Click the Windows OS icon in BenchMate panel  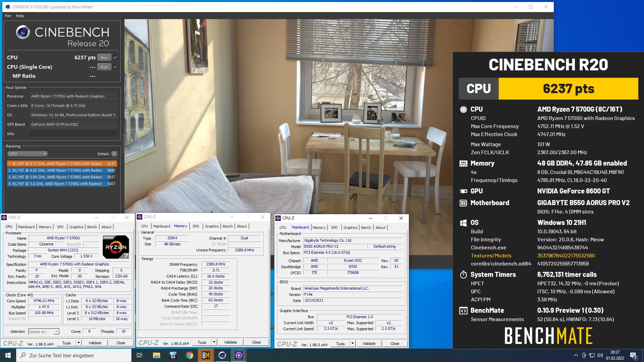[x=463, y=223]
